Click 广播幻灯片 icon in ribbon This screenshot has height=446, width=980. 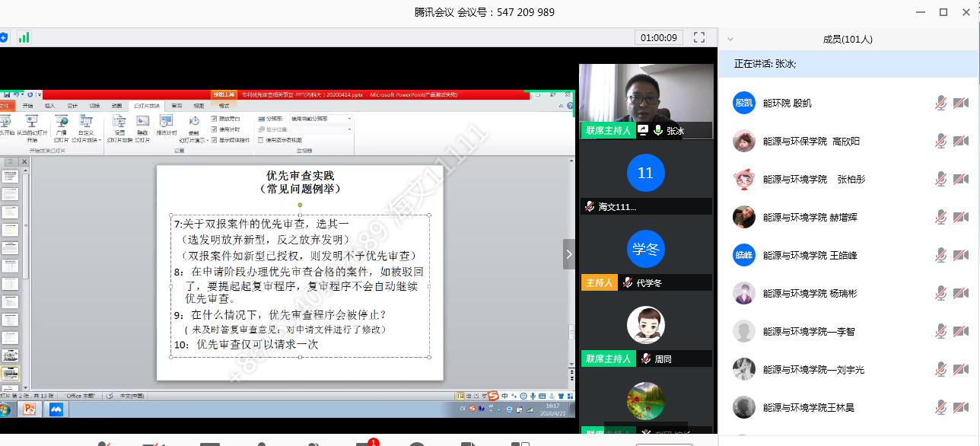[x=61, y=124]
